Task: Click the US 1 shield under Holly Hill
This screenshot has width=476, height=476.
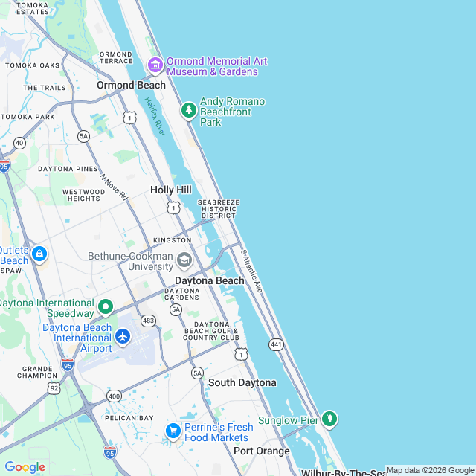Action: click(173, 208)
